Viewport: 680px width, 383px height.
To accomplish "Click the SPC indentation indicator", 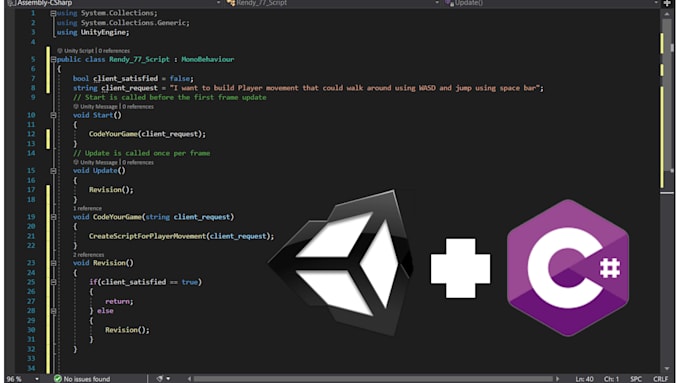I will tap(636, 379).
